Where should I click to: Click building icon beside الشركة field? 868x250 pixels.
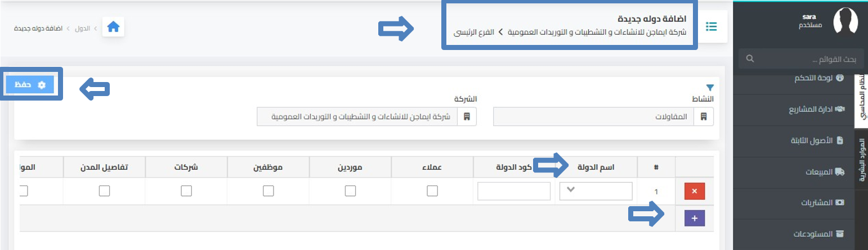point(466,117)
